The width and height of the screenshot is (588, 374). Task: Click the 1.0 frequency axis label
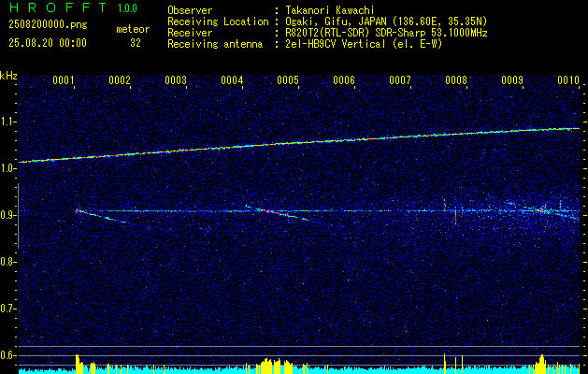[7, 169]
